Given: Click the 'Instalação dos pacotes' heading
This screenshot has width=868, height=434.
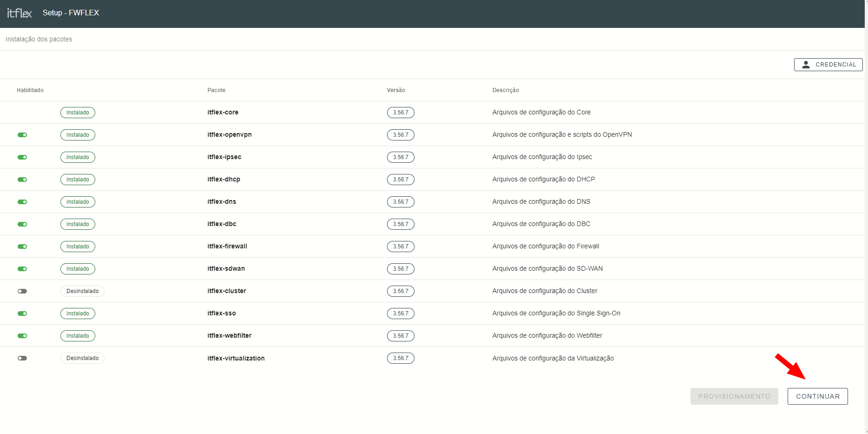Looking at the screenshot, I should [x=39, y=39].
